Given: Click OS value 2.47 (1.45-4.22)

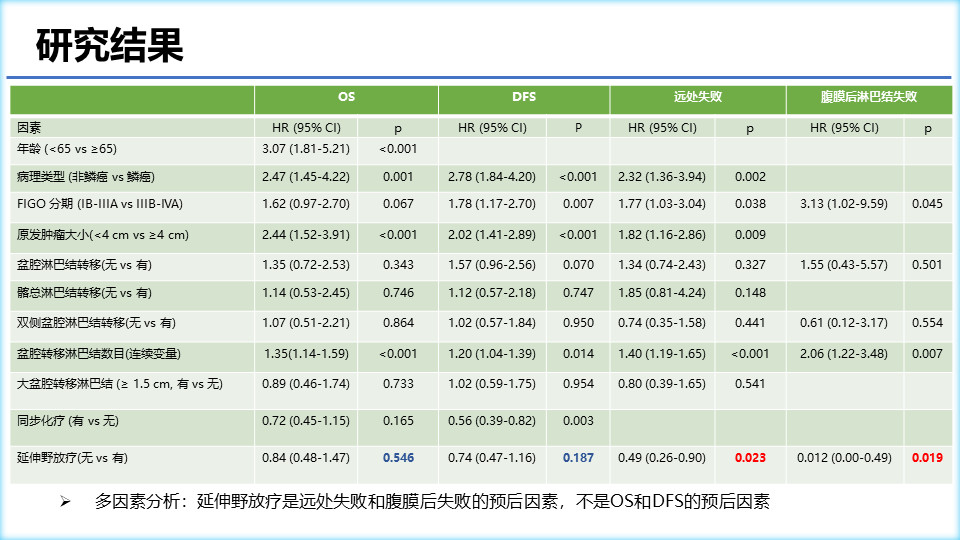Looking at the screenshot, I should pos(306,177).
